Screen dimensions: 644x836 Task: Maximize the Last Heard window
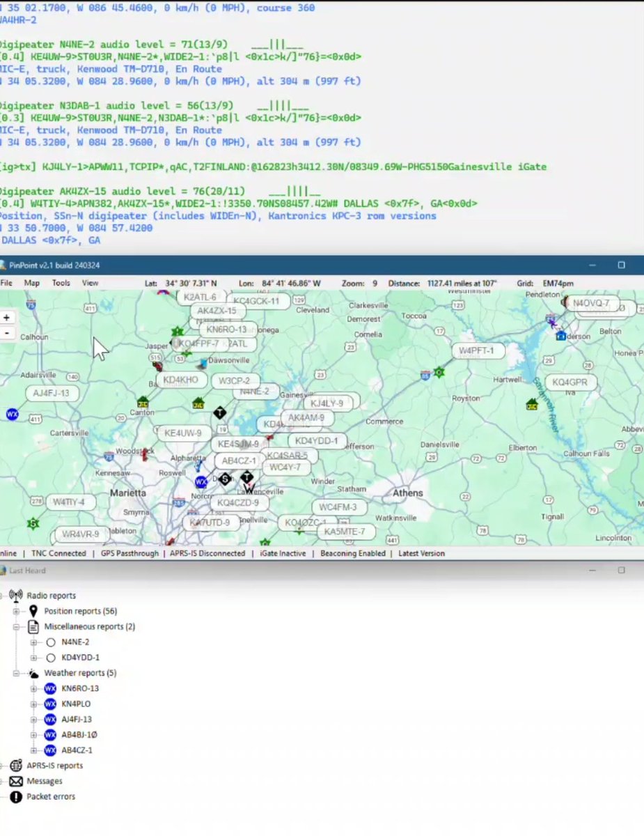(x=621, y=570)
